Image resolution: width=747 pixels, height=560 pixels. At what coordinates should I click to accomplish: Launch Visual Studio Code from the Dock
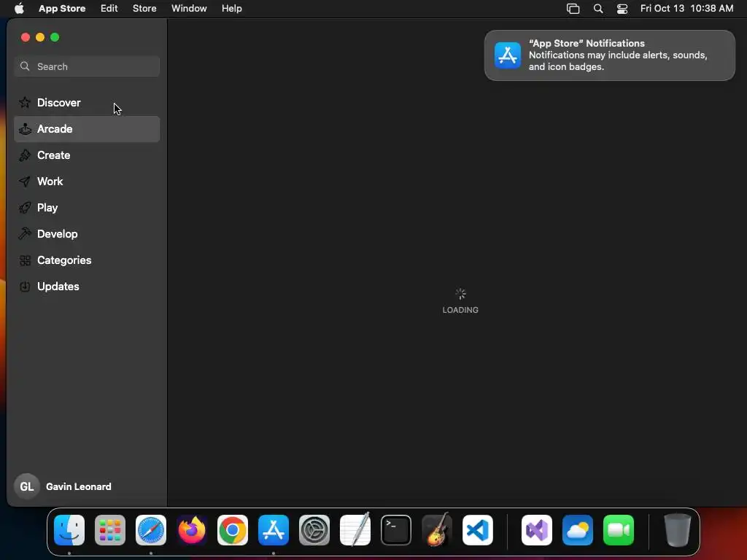(478, 530)
